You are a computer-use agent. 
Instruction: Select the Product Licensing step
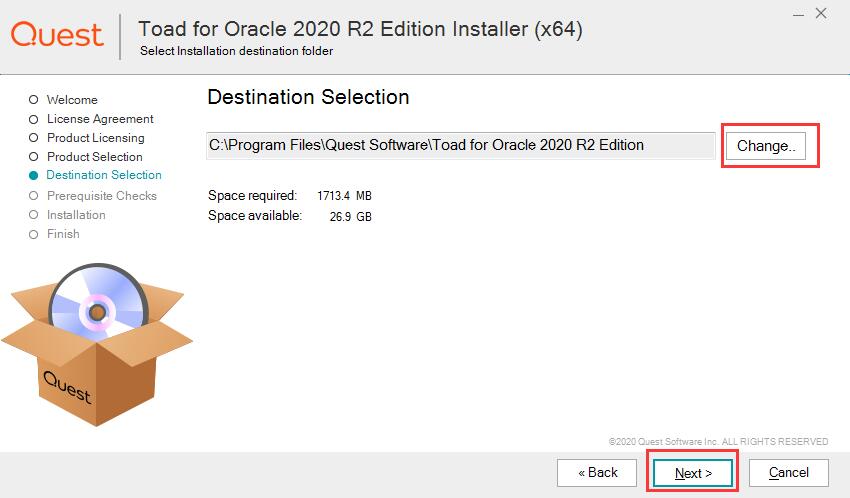(95, 138)
